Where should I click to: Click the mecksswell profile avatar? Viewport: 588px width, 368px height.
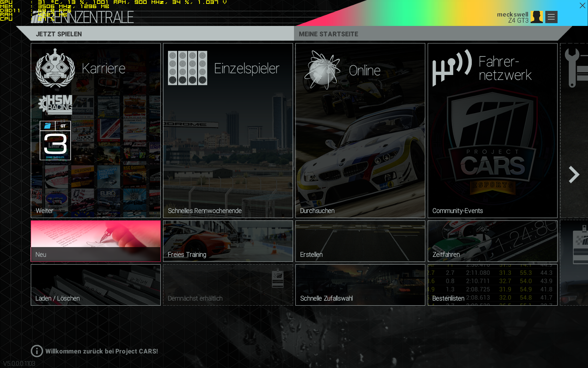537,17
